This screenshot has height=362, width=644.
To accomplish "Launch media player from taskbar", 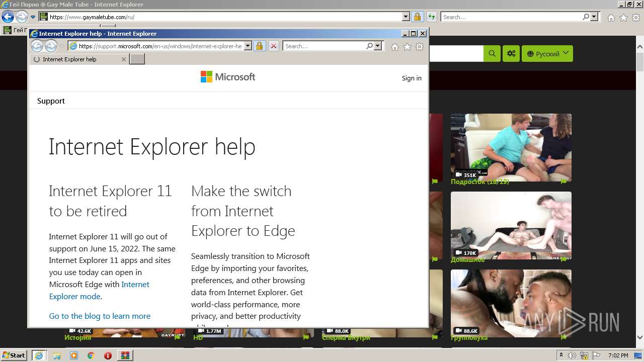I will click(x=74, y=355).
